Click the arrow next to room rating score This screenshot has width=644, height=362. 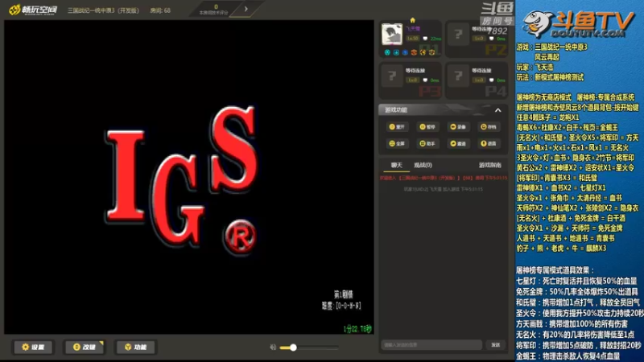point(246,9)
